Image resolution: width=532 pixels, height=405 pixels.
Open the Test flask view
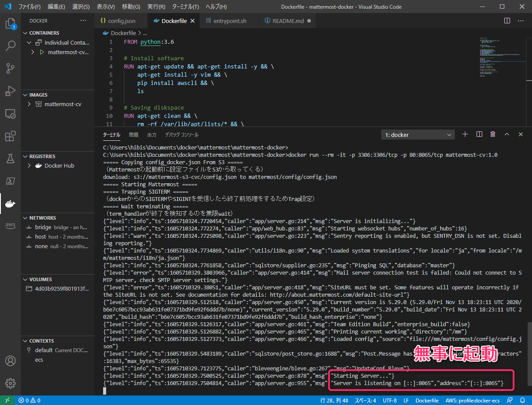[10, 159]
